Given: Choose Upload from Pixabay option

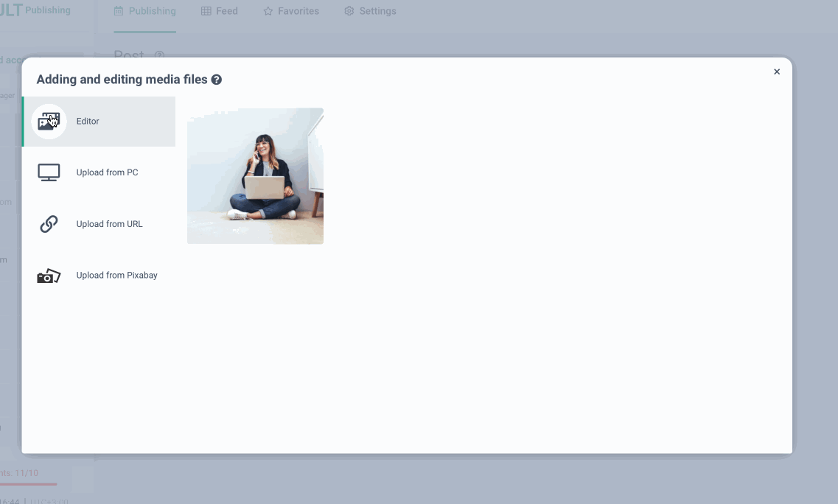Looking at the screenshot, I should [x=116, y=276].
